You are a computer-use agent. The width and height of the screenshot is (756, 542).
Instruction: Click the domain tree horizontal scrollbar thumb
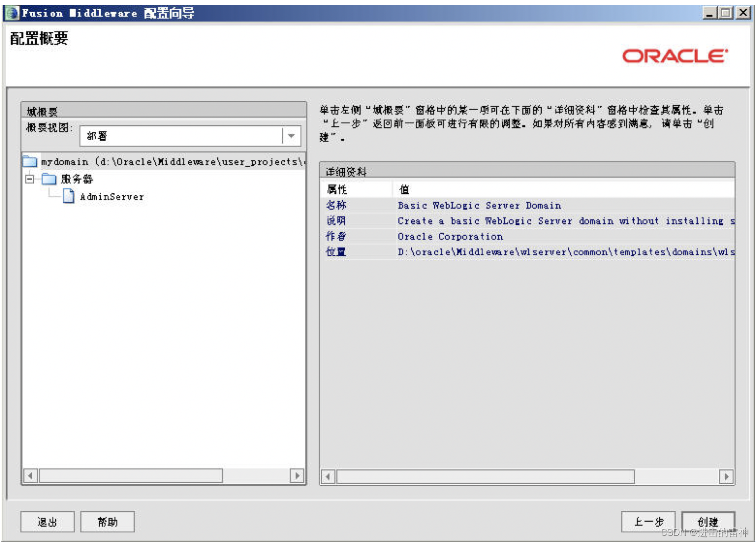tap(131, 476)
